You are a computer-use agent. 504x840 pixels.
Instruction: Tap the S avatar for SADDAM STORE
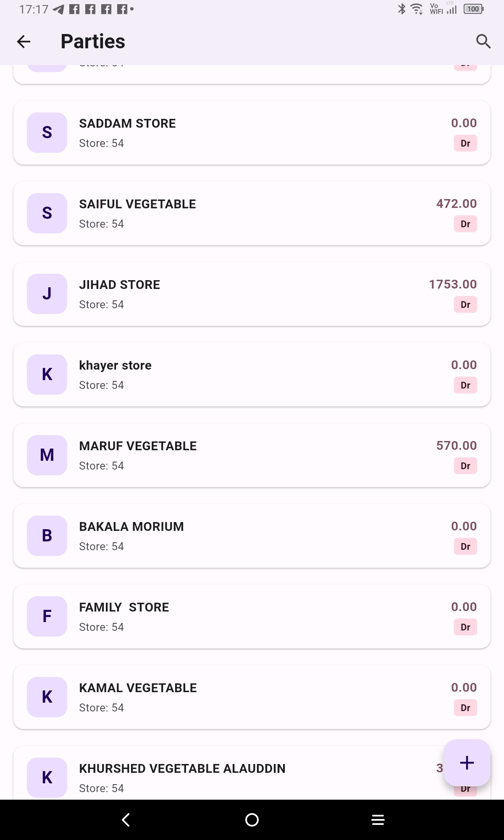[x=47, y=133]
